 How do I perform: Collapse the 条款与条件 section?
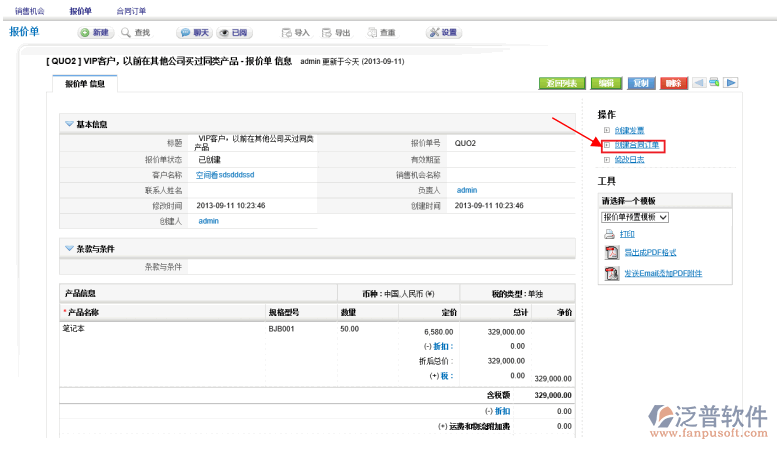click(x=69, y=248)
